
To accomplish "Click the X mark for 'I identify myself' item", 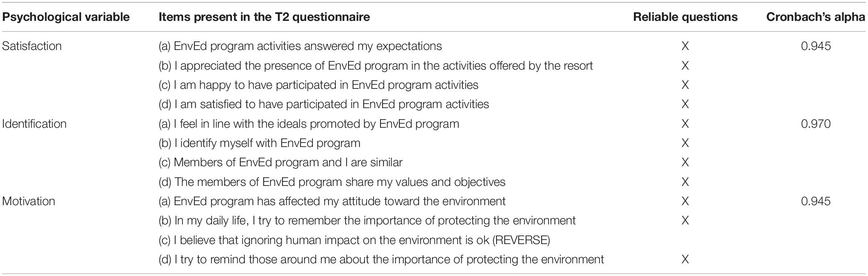I will click(685, 143).
